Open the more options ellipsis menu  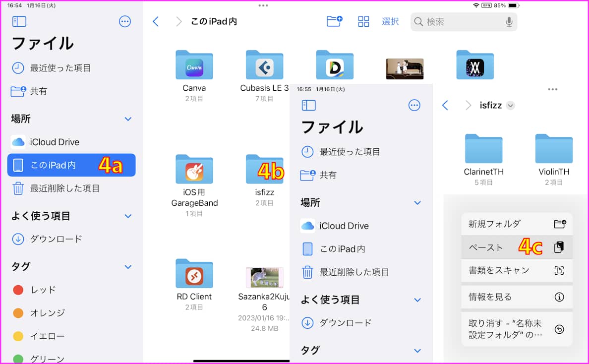point(124,21)
